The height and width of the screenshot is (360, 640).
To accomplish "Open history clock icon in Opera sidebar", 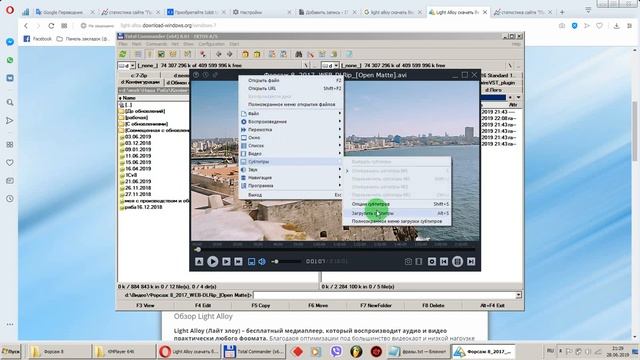I will (x=10, y=199).
